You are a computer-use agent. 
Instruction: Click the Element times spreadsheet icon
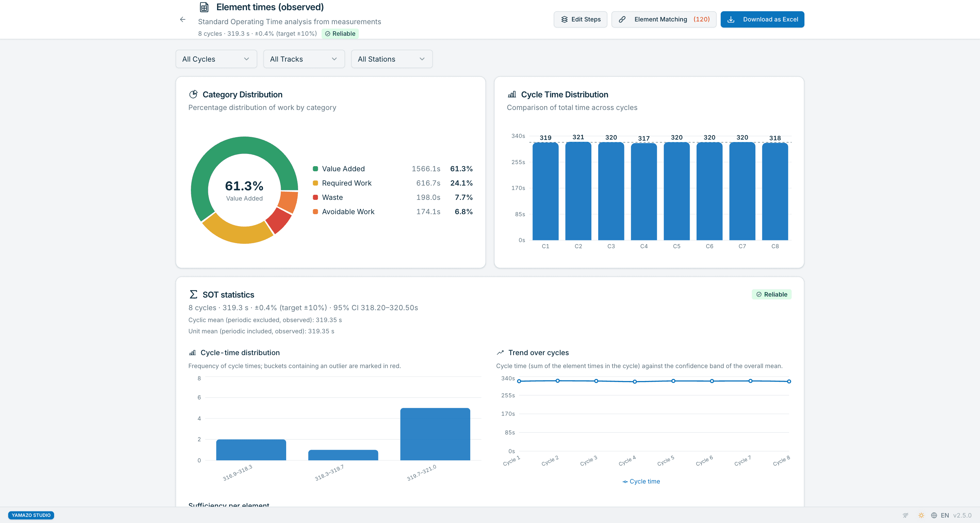click(x=204, y=7)
